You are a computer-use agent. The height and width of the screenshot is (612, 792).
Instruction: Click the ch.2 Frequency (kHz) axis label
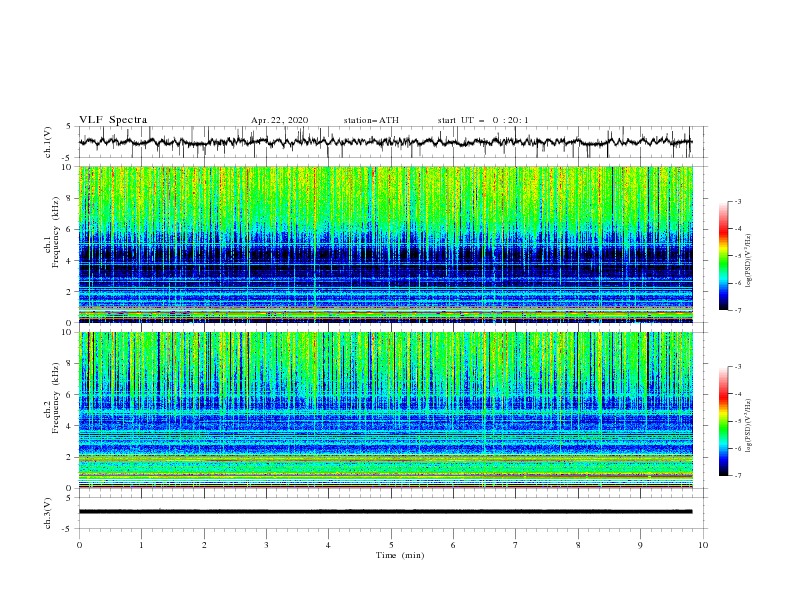coord(52,397)
